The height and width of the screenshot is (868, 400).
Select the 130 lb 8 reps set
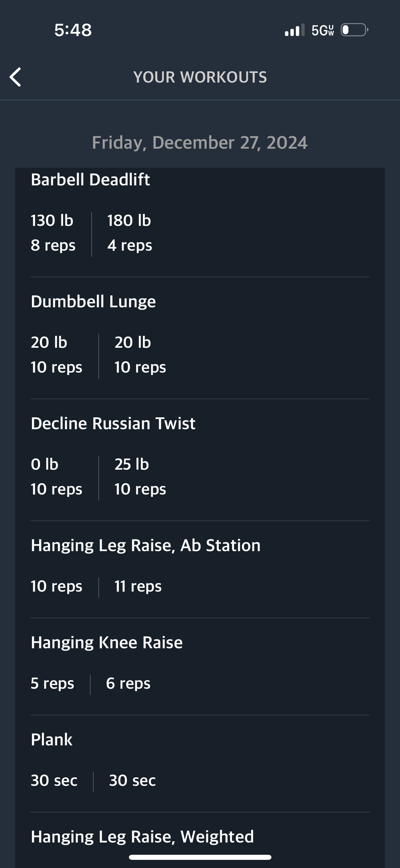click(x=53, y=233)
